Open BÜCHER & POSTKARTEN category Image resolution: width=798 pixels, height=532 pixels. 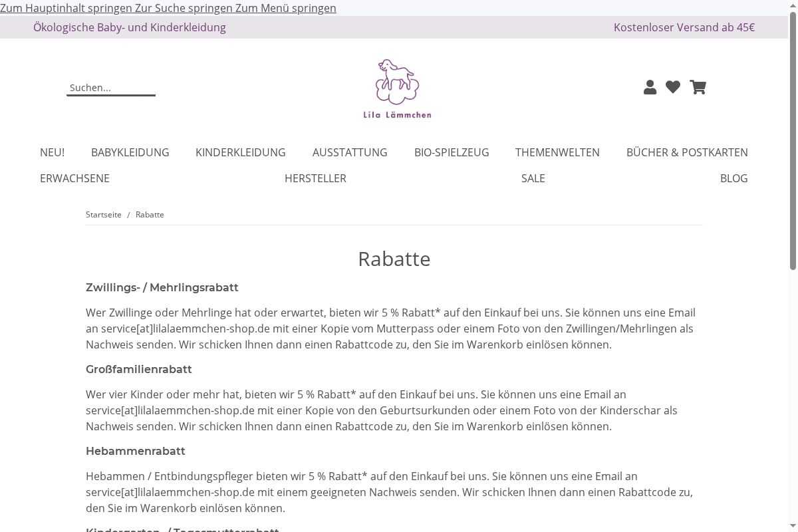tap(687, 152)
